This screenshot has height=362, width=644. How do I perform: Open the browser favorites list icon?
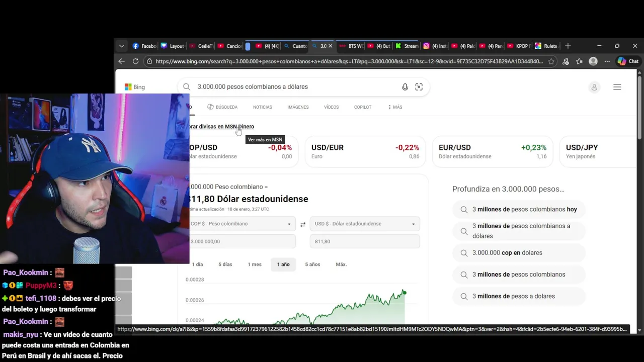580,61
